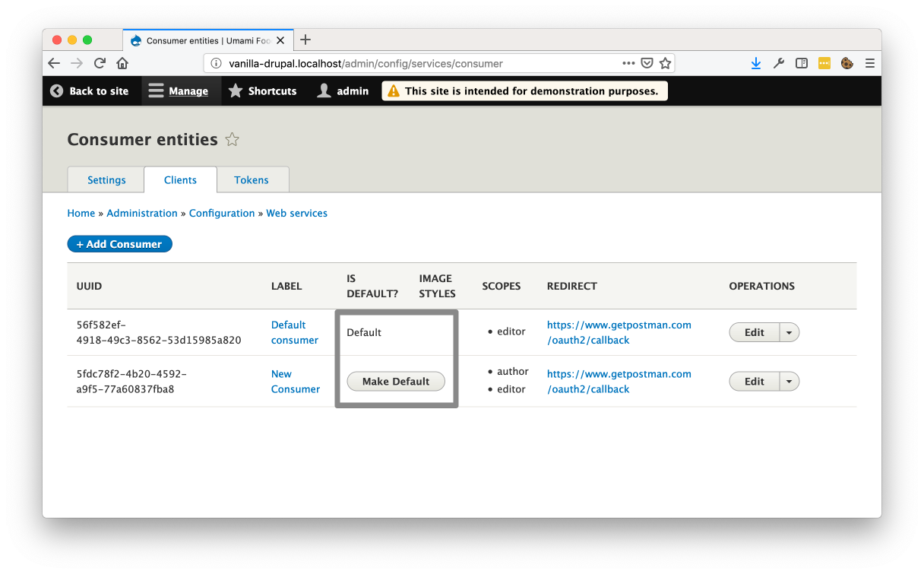Open the Default consumer label link
Image resolution: width=924 pixels, height=574 pixels.
[295, 332]
